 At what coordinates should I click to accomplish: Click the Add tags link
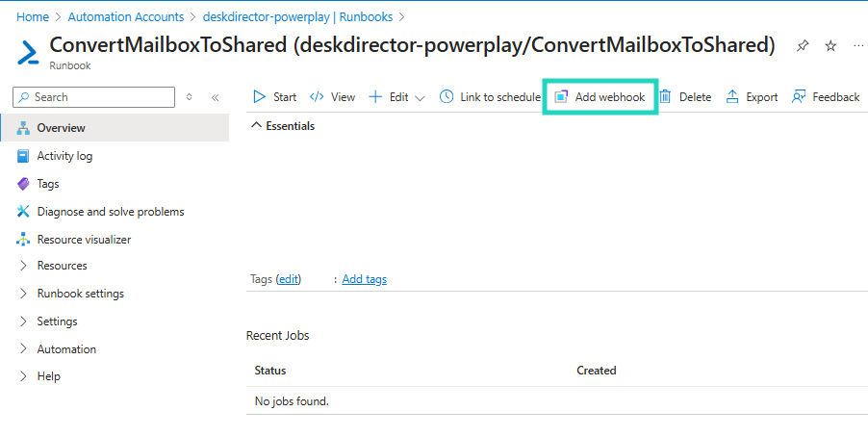[364, 279]
